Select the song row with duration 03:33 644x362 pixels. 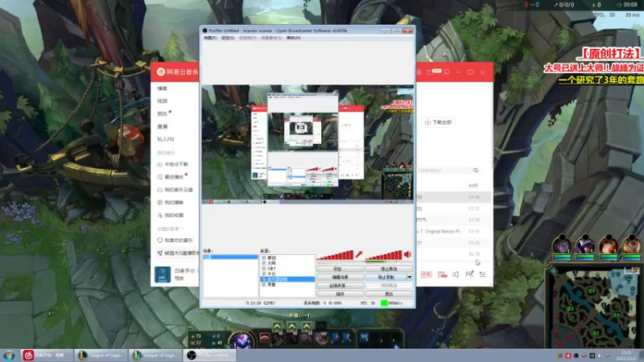click(454, 208)
